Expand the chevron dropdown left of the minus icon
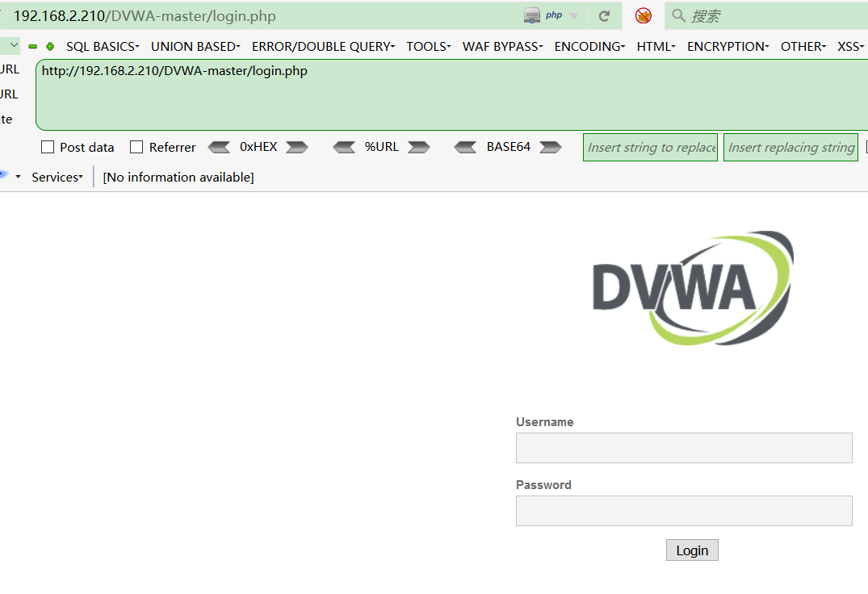This screenshot has width=868, height=594. point(13,45)
